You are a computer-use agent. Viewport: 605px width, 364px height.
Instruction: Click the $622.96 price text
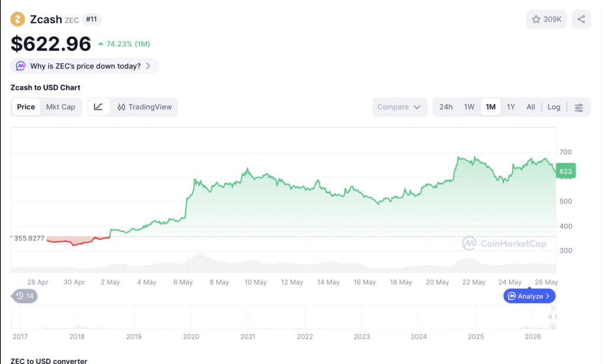click(x=51, y=44)
